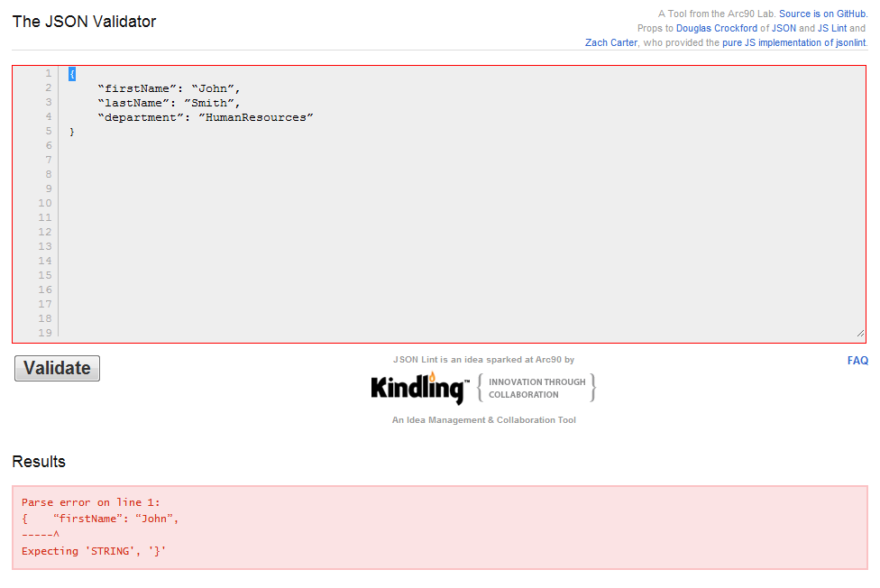Click line number 10 in the gutter
This screenshot has width=880, height=588.
45,203
